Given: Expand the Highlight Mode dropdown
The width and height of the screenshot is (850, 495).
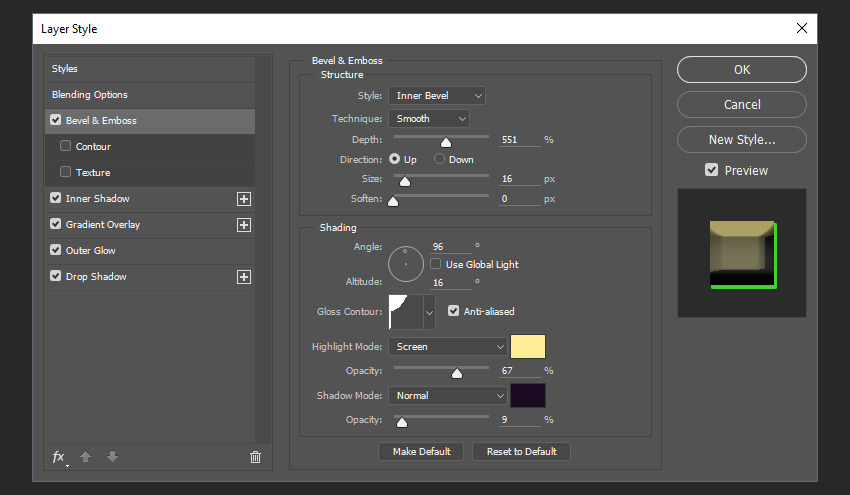Looking at the screenshot, I should pyautogui.click(x=447, y=347).
